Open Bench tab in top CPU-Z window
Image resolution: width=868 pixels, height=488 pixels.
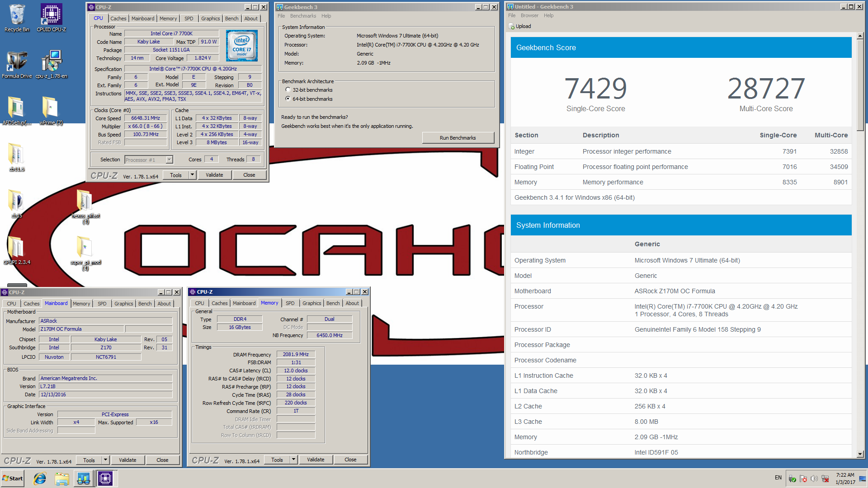click(x=232, y=19)
